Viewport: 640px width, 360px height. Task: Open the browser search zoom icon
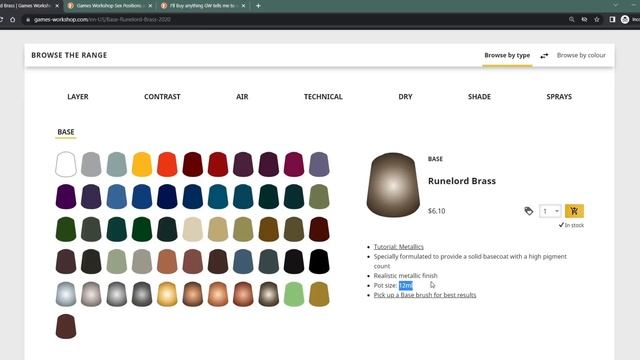coord(571,19)
